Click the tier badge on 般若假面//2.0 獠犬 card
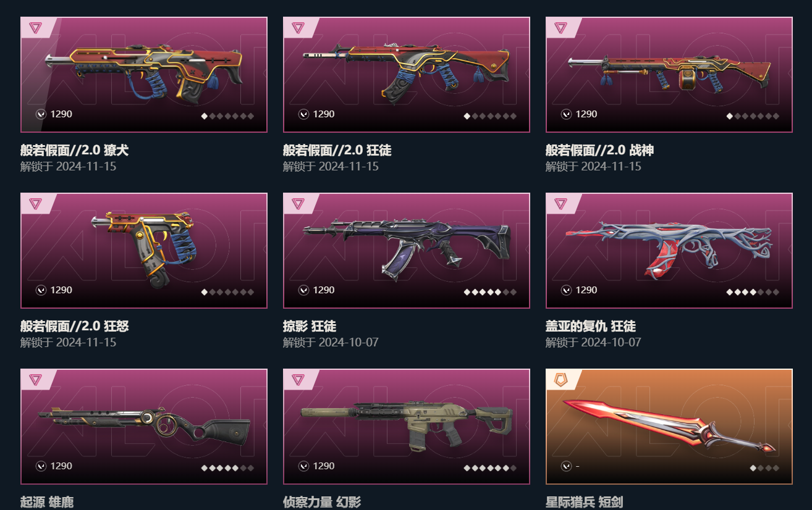This screenshot has width=812, height=510. 35,28
